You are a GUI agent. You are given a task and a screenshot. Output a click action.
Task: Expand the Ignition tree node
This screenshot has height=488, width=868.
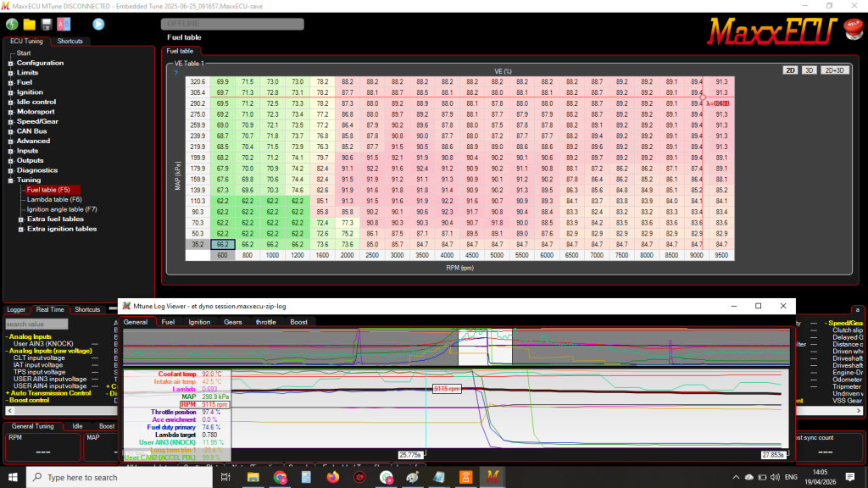10,92
